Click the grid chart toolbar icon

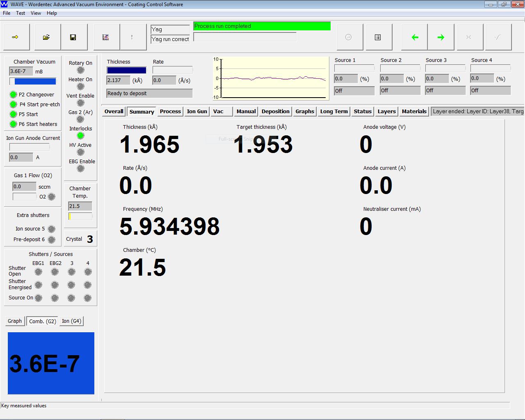(105, 37)
